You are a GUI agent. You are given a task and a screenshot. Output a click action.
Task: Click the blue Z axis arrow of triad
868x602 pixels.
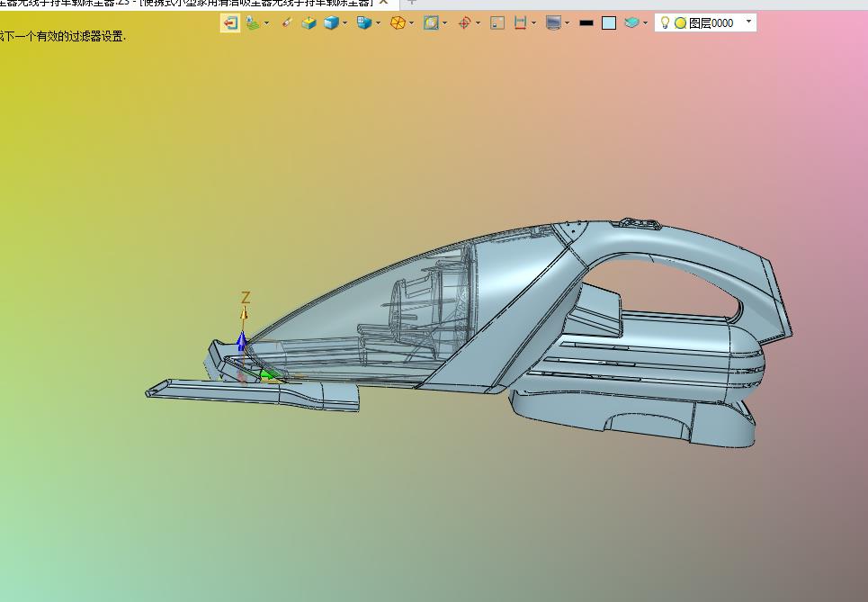click(x=241, y=341)
